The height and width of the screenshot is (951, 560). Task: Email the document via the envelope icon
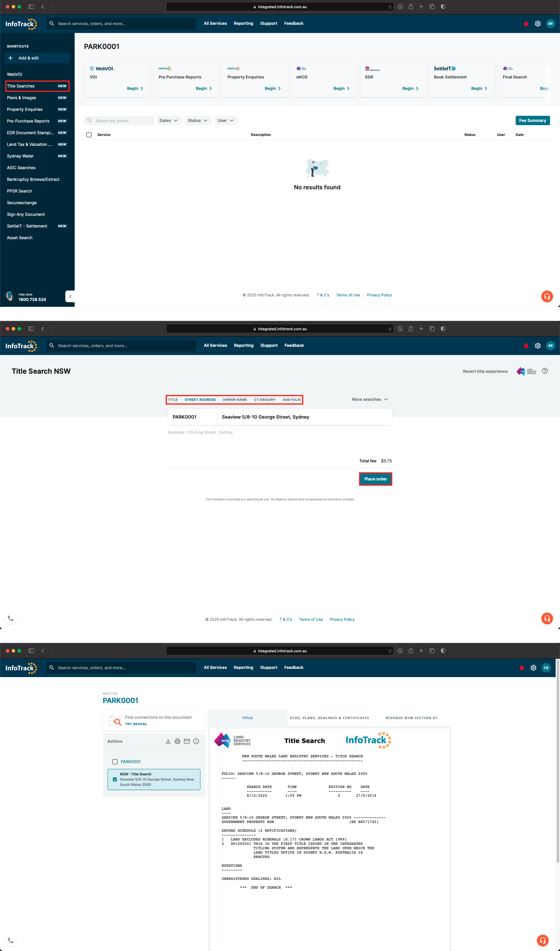(187, 741)
